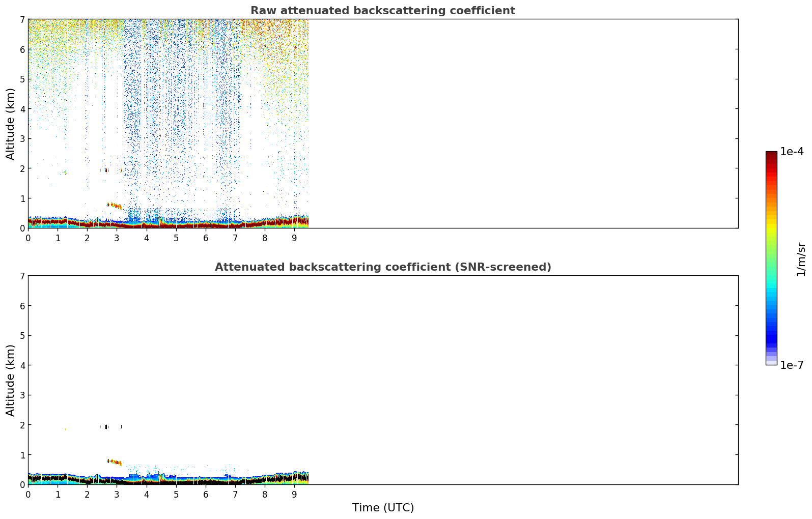
Task: Click altitude tick "7" on the SNR-screened plot
Action: [x=22, y=276]
